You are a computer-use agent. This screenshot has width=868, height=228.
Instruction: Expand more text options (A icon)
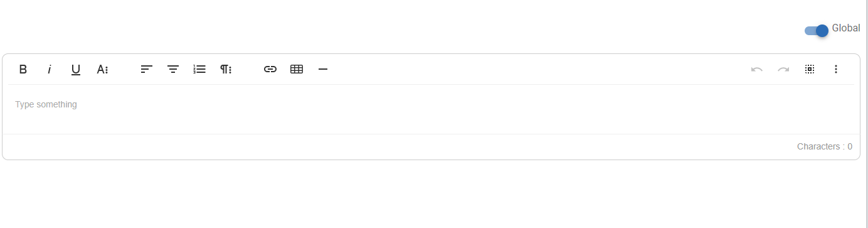click(x=102, y=69)
